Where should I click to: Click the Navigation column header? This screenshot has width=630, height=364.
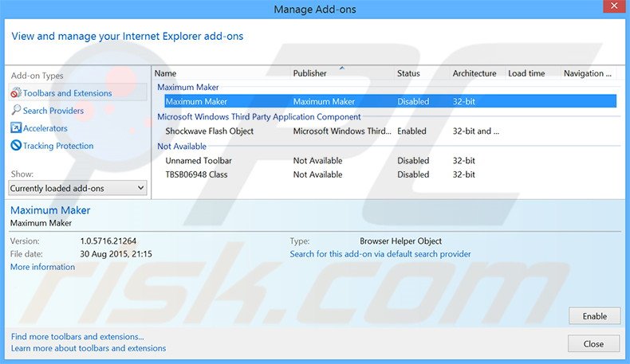[588, 73]
